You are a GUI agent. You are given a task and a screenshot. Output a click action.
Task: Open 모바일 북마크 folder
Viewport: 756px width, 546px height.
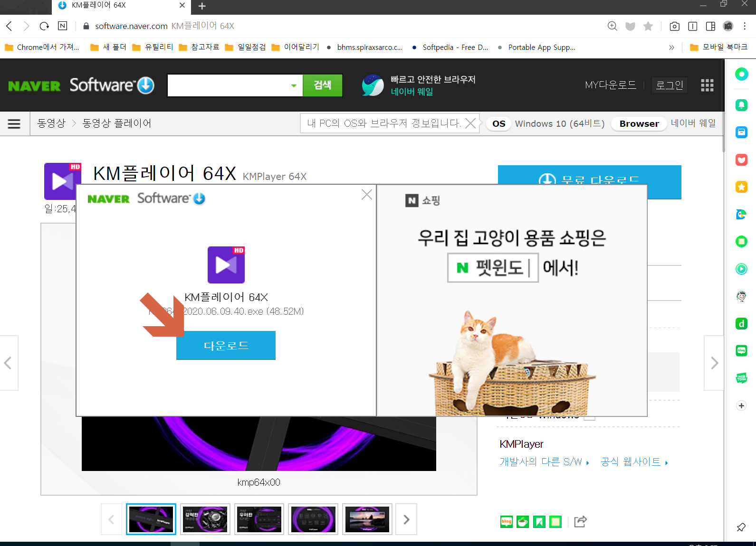[x=719, y=47]
